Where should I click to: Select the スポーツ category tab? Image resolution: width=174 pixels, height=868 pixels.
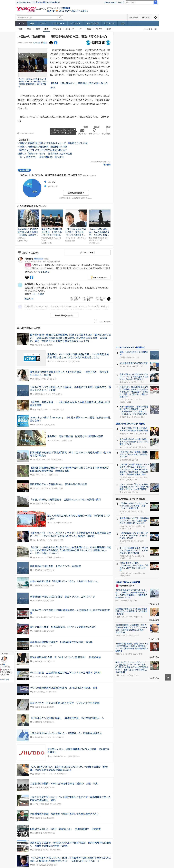click(70, 29)
